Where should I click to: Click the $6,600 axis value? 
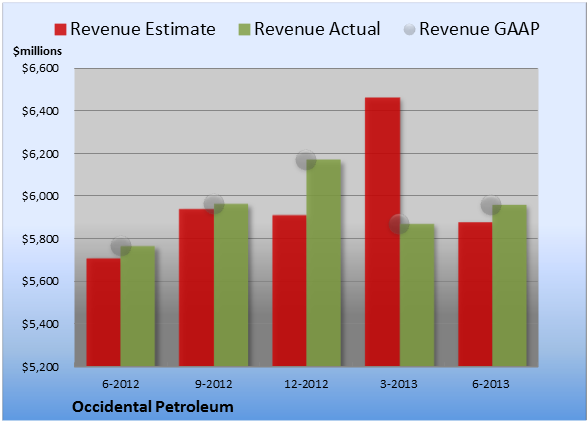click(x=40, y=68)
